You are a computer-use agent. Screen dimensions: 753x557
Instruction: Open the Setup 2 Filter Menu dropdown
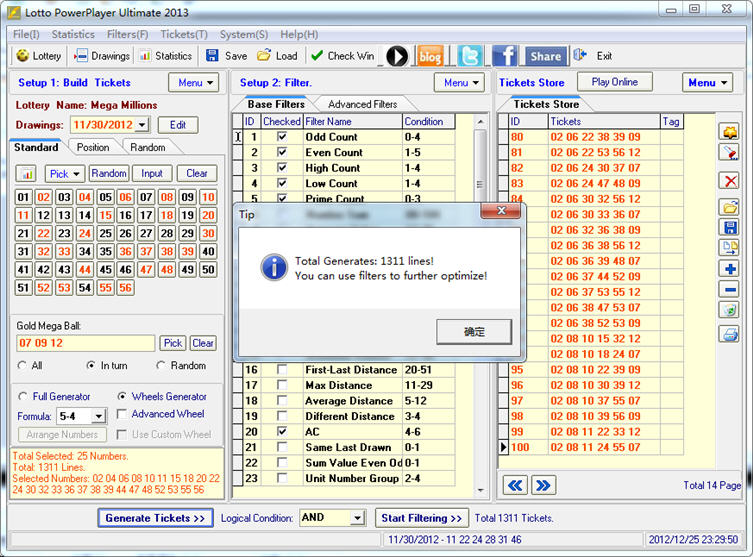(459, 83)
